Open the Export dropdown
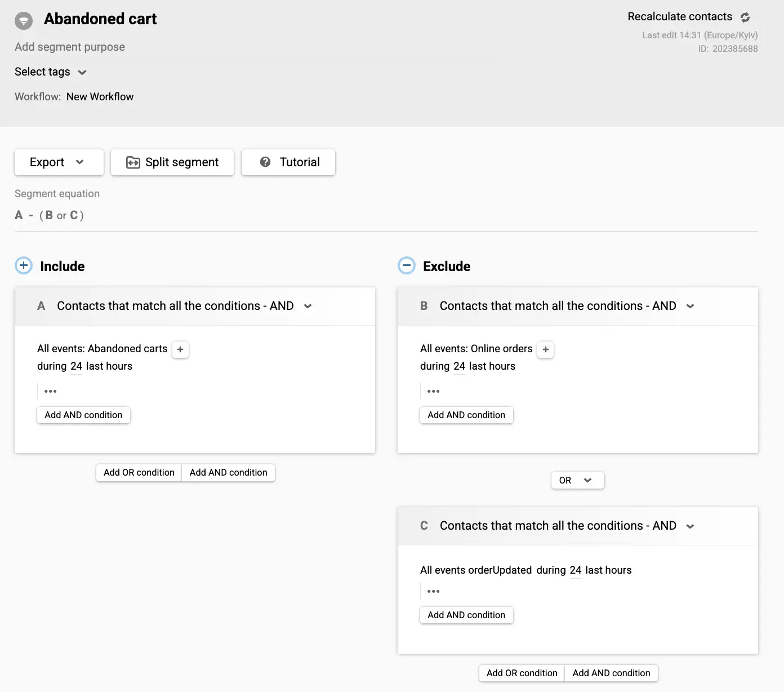The image size is (784, 692). 59,162
